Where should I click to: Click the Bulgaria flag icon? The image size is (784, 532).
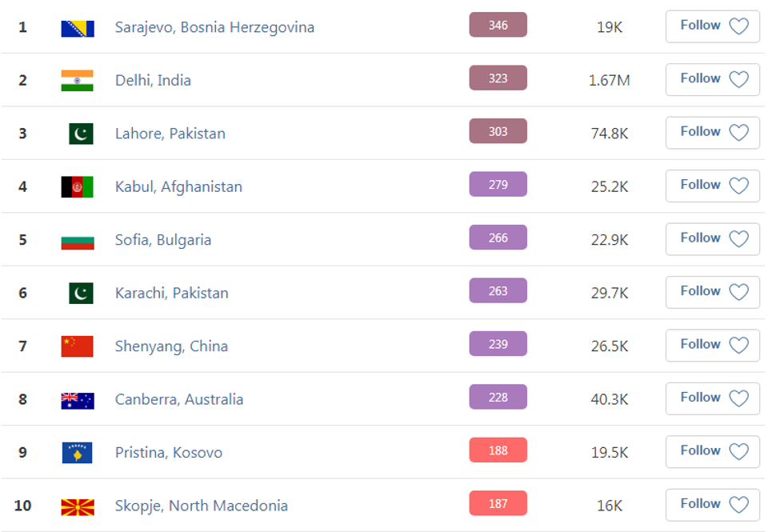pyautogui.click(x=78, y=240)
